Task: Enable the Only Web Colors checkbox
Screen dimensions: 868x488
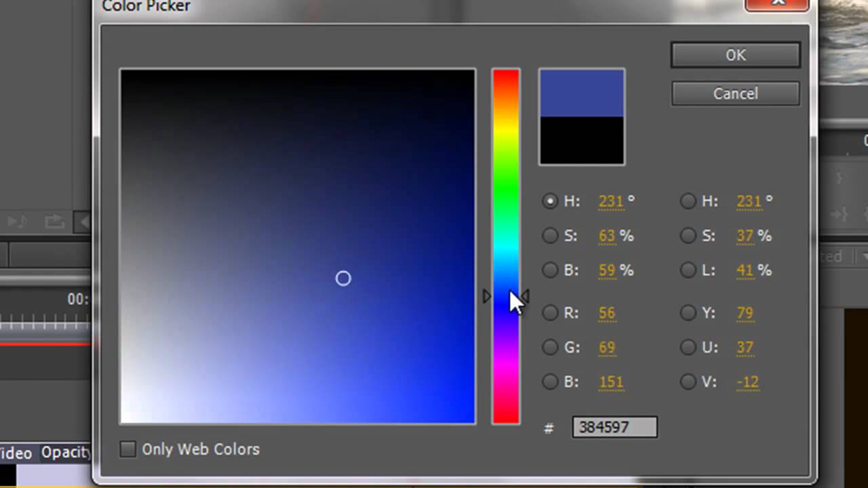Action: (x=127, y=449)
